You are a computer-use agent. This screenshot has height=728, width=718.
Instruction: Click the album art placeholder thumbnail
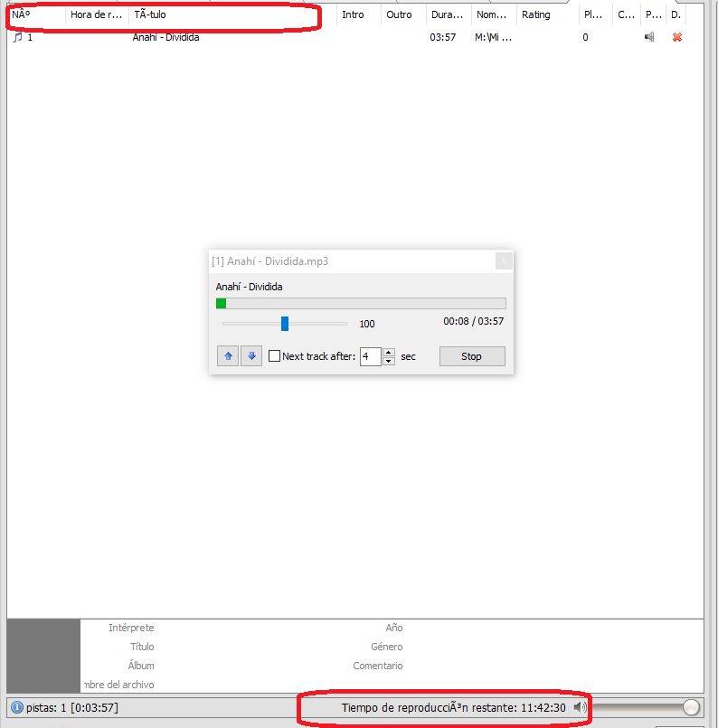[43, 656]
